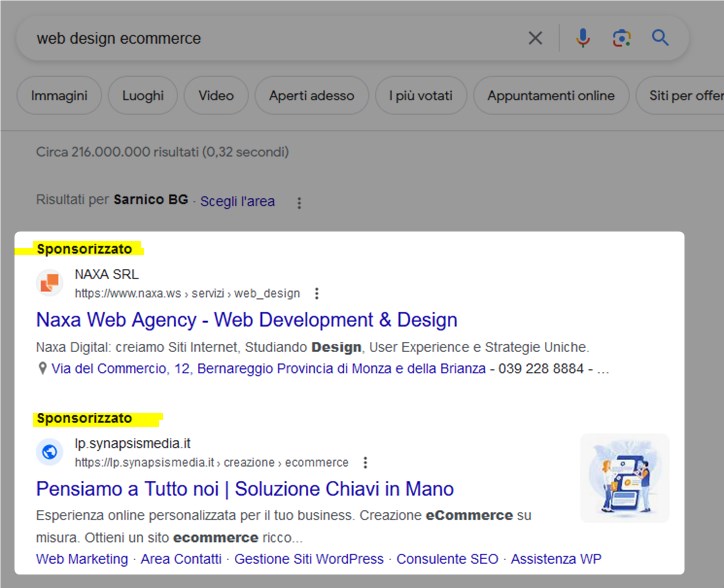The height and width of the screenshot is (588, 724).
Task: Click the Circa 216.000.000 risultati text
Action: point(163,152)
